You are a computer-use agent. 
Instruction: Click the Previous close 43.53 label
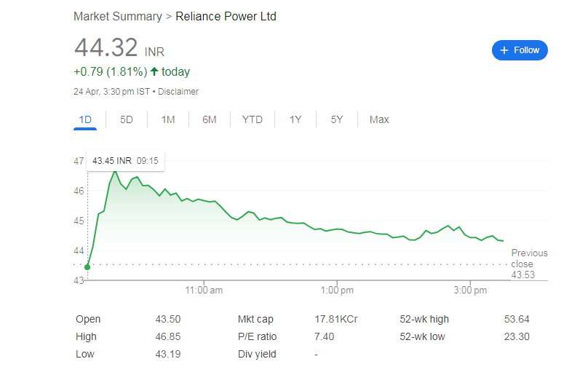pos(529,264)
